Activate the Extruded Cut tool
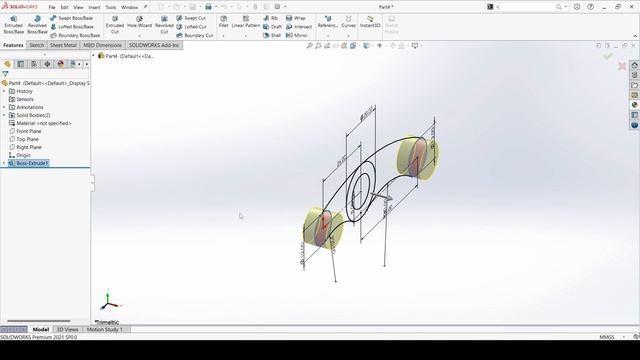Image resolution: width=640 pixels, height=360 pixels. click(x=115, y=25)
